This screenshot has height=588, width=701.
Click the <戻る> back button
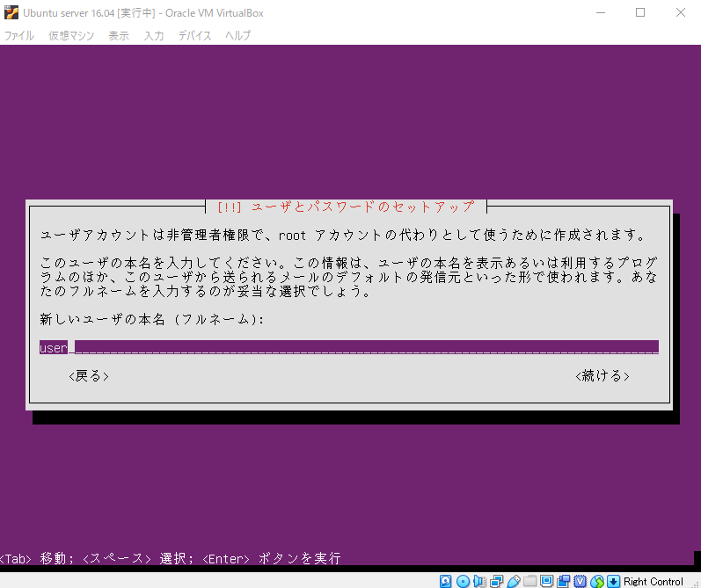coord(89,376)
